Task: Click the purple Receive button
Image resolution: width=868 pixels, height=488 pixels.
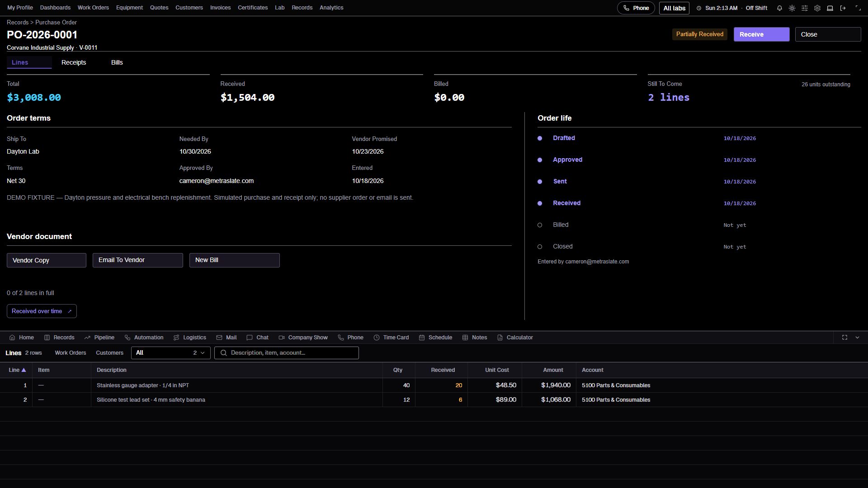Action: pos(761,34)
